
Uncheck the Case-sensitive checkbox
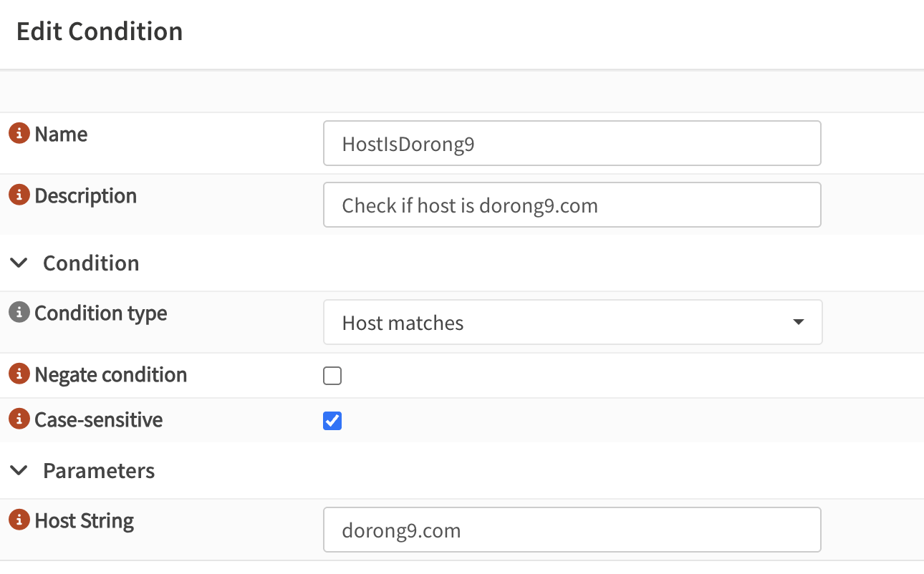332,421
